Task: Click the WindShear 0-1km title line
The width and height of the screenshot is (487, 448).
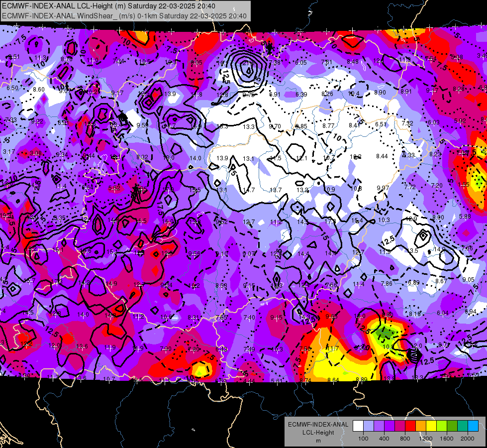Action: pos(124,16)
